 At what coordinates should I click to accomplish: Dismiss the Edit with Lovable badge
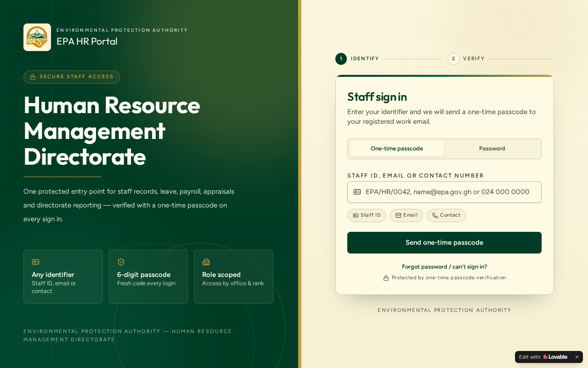coord(577,357)
